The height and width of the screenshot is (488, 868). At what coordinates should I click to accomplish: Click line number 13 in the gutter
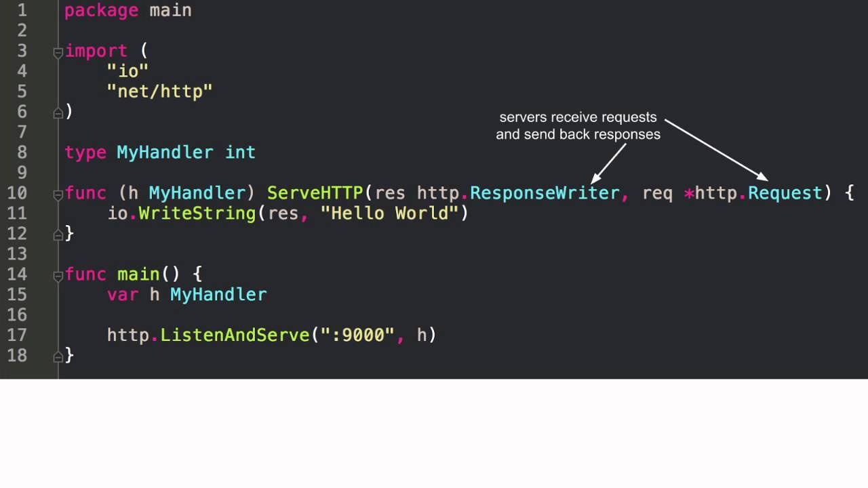pos(17,254)
